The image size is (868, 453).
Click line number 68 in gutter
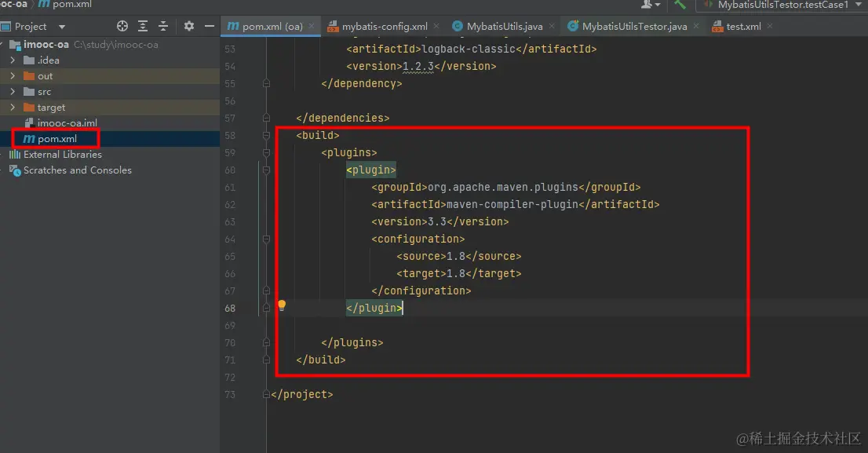pos(230,308)
